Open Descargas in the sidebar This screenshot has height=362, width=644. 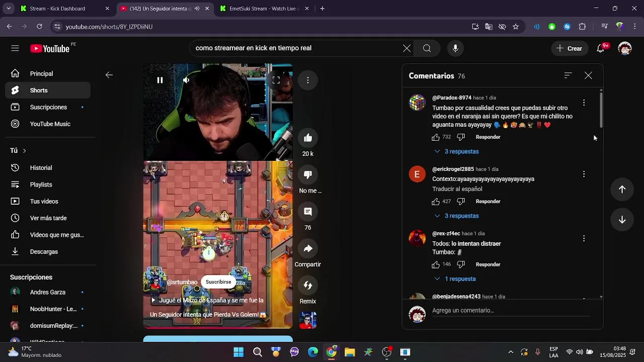pos(48,251)
